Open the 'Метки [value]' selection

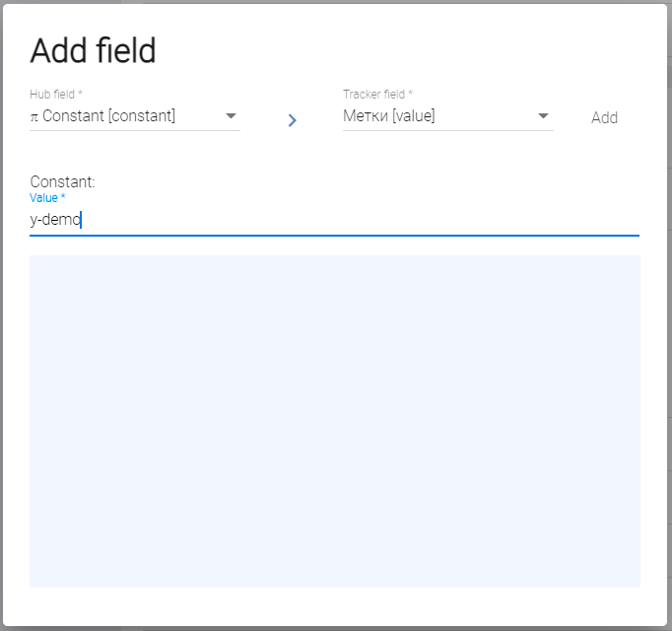[x=388, y=116]
